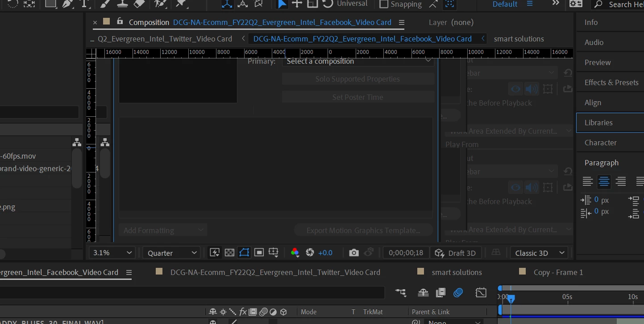
Task: Reset exposure using the aperture icon
Action: (x=310, y=253)
